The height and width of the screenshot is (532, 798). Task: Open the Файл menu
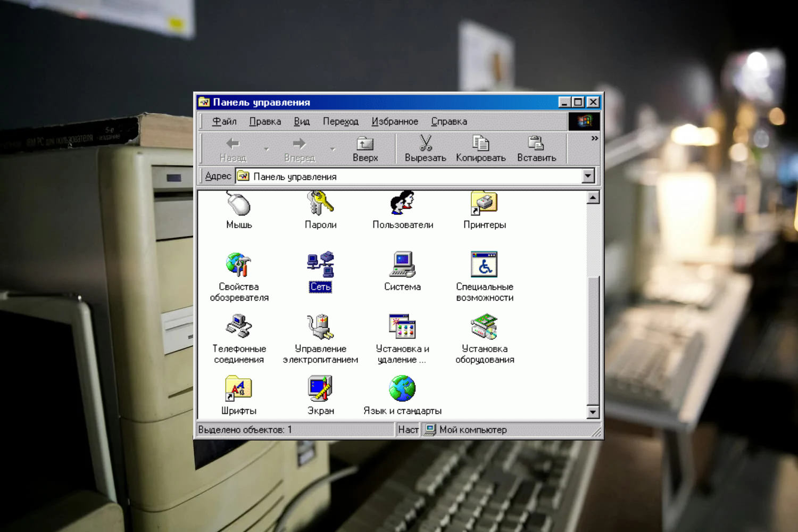[224, 121]
